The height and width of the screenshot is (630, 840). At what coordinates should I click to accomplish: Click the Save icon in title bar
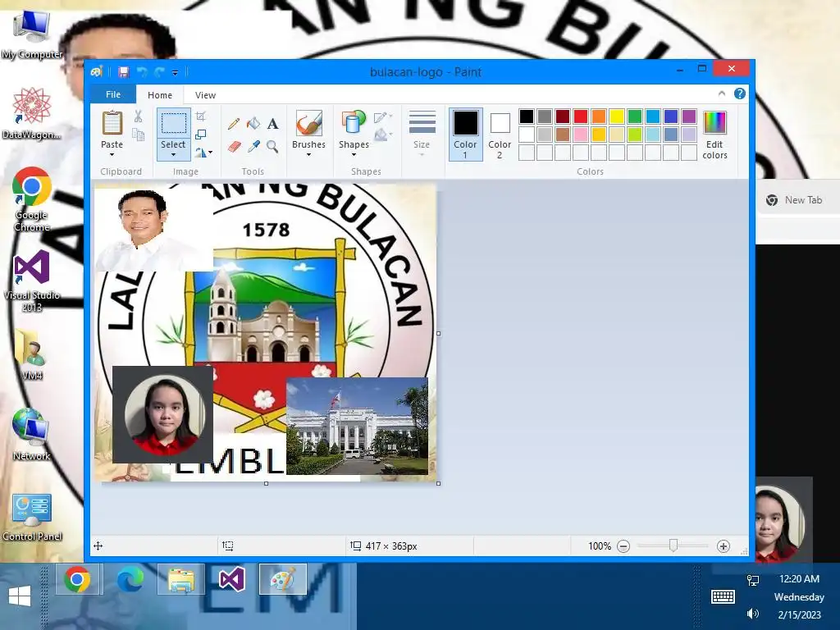click(x=124, y=72)
